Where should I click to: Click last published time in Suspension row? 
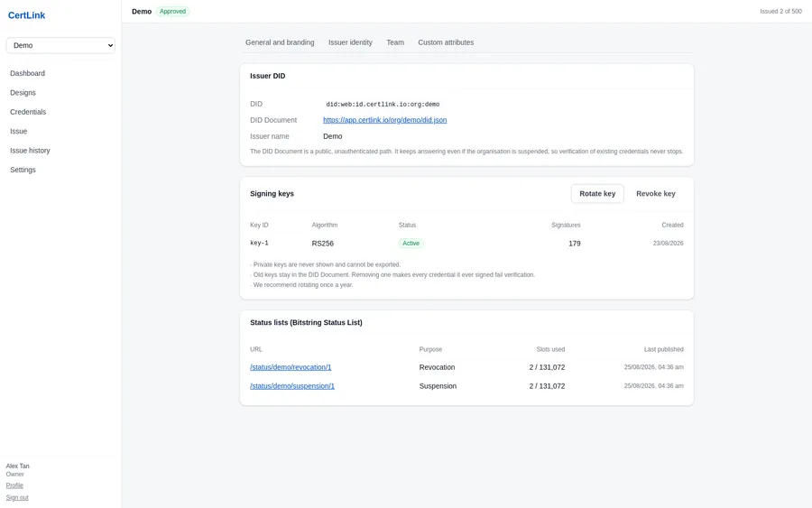click(x=653, y=386)
